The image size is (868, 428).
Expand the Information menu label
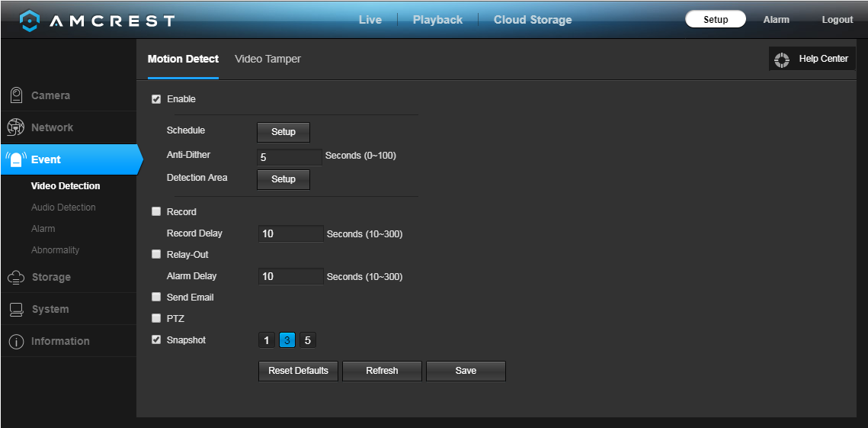[60, 342]
